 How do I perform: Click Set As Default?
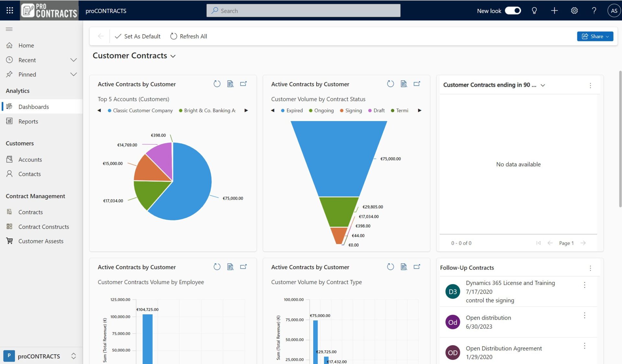click(137, 36)
